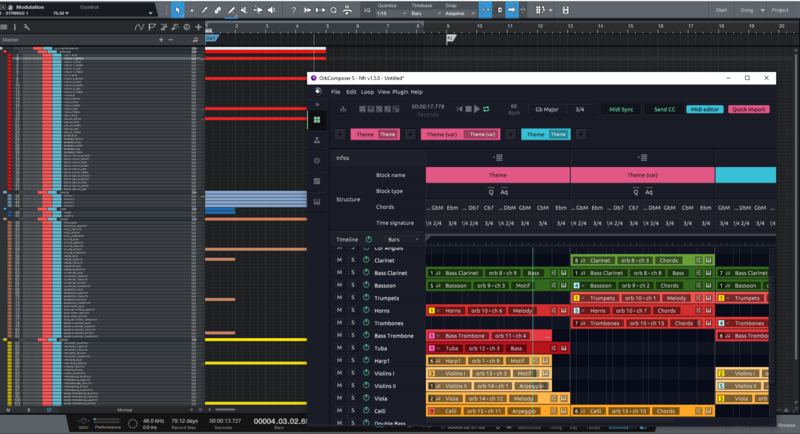
Task: Toggle the green loop icon in OrbComposer
Action: click(x=487, y=109)
